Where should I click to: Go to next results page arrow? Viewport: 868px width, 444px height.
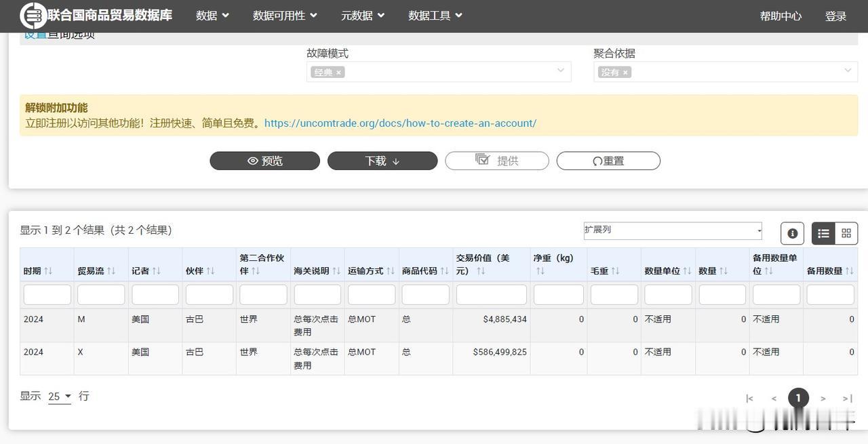pos(823,399)
